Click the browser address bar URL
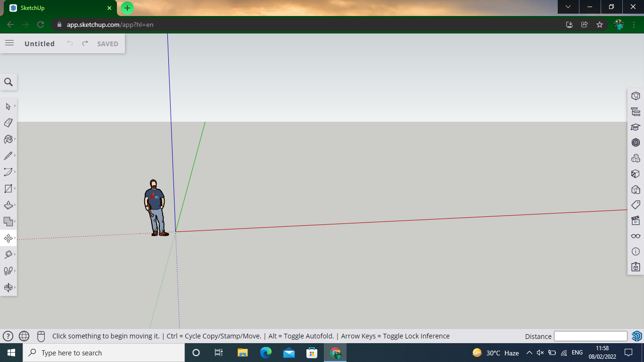 pos(110,25)
